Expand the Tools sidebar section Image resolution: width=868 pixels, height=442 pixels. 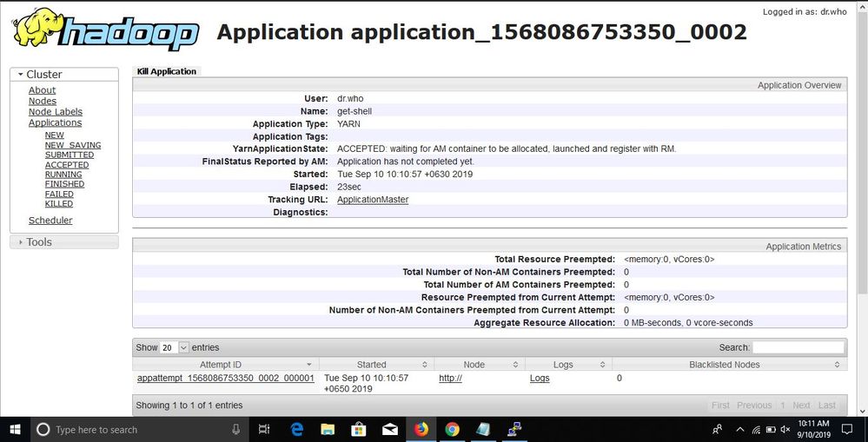(64, 241)
